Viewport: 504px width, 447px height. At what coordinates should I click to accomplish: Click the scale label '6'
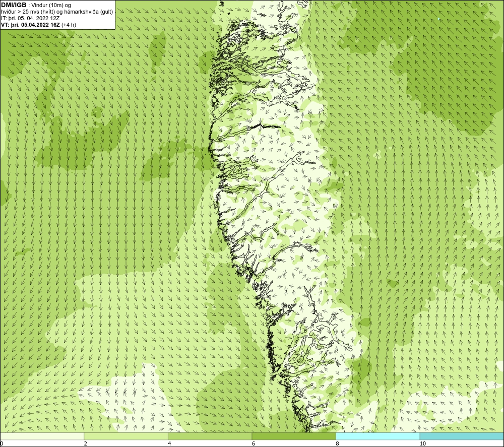click(254, 444)
